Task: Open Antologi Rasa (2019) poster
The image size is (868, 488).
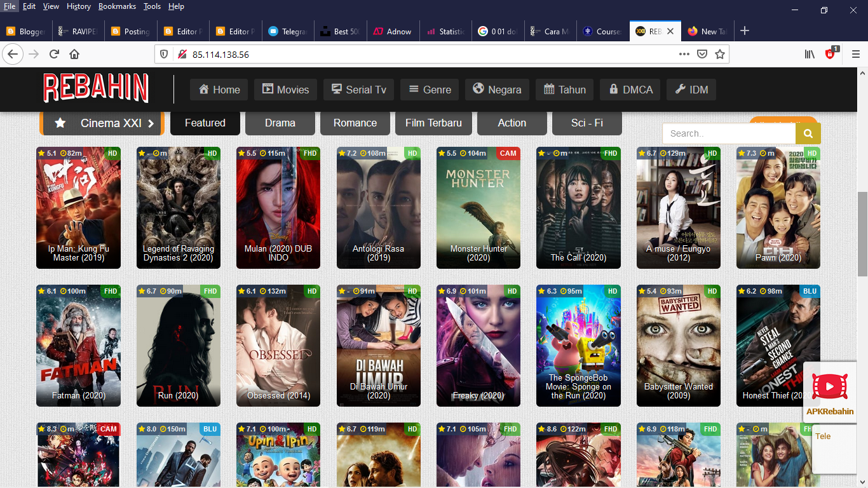Action: tap(379, 208)
